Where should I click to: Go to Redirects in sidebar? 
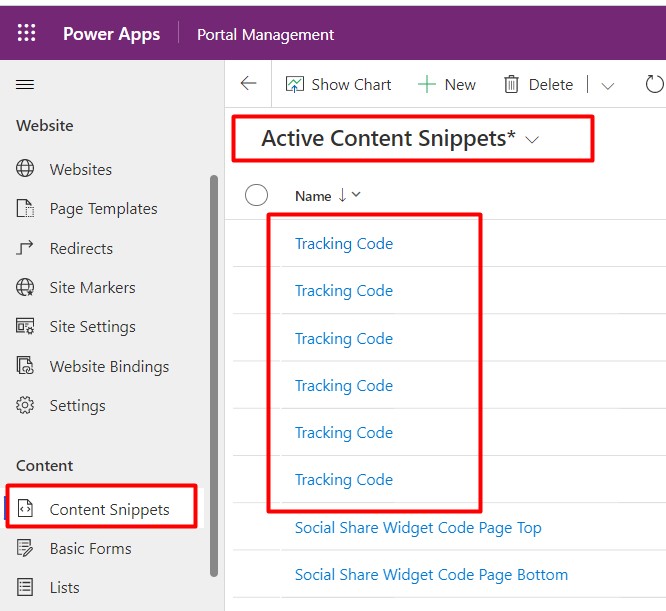81,248
